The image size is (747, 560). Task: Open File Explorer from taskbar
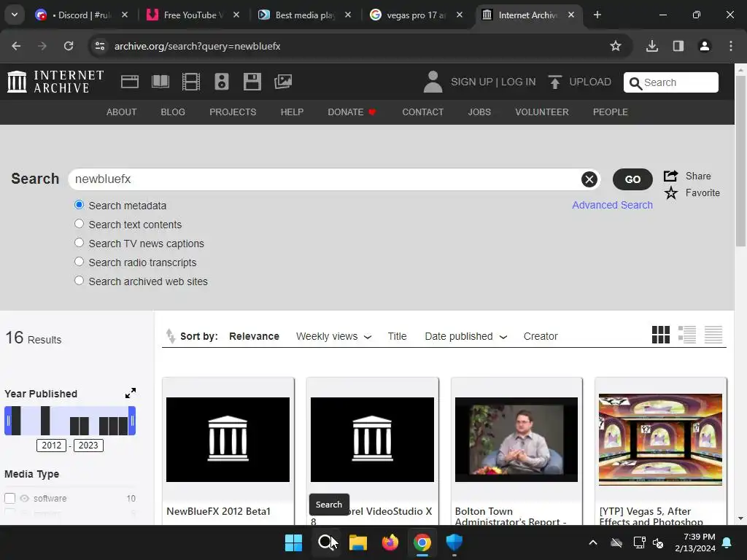[x=357, y=542]
